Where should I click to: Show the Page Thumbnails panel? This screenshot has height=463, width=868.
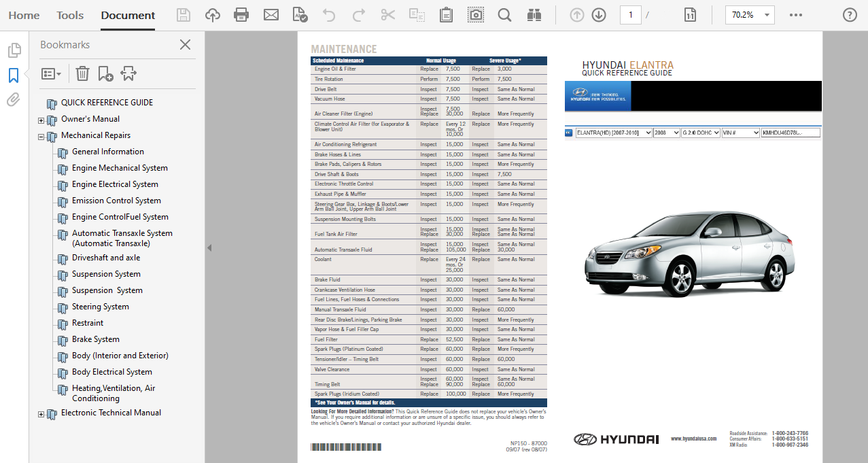point(14,50)
